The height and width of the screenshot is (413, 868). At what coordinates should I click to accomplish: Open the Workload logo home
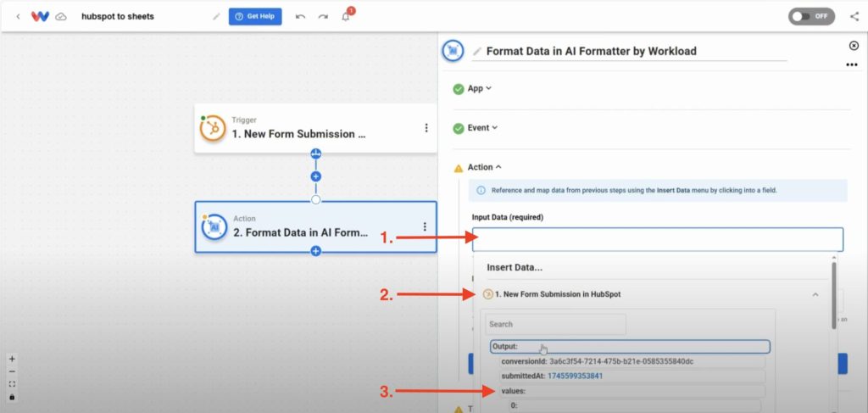(40, 17)
